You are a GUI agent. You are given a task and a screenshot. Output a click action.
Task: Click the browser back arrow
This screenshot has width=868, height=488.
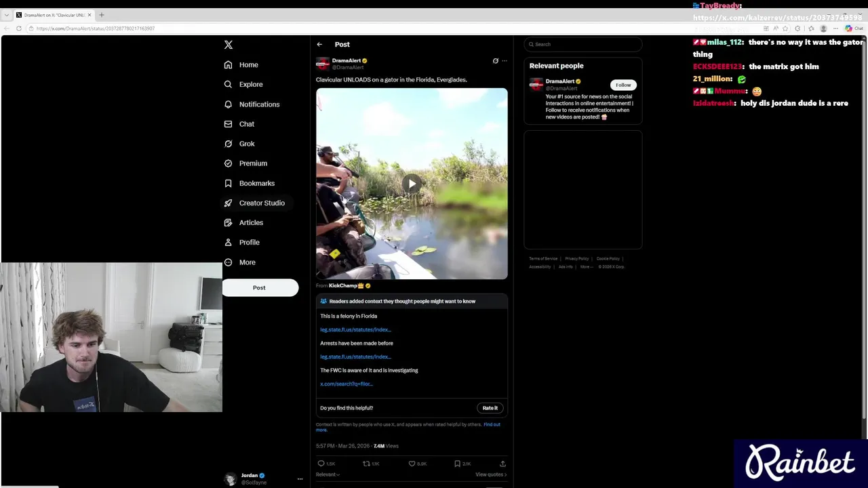pyautogui.click(x=6, y=28)
